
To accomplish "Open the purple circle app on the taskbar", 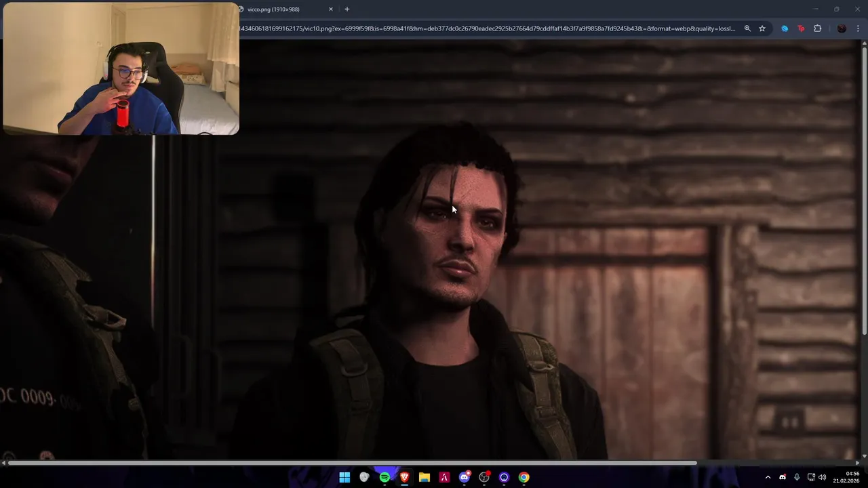I will (x=504, y=477).
